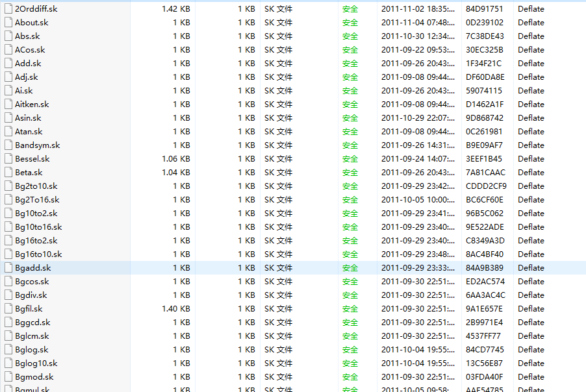Click the date 2011-09-24 14:07
The height and width of the screenshot is (392, 586).
[x=418, y=158]
